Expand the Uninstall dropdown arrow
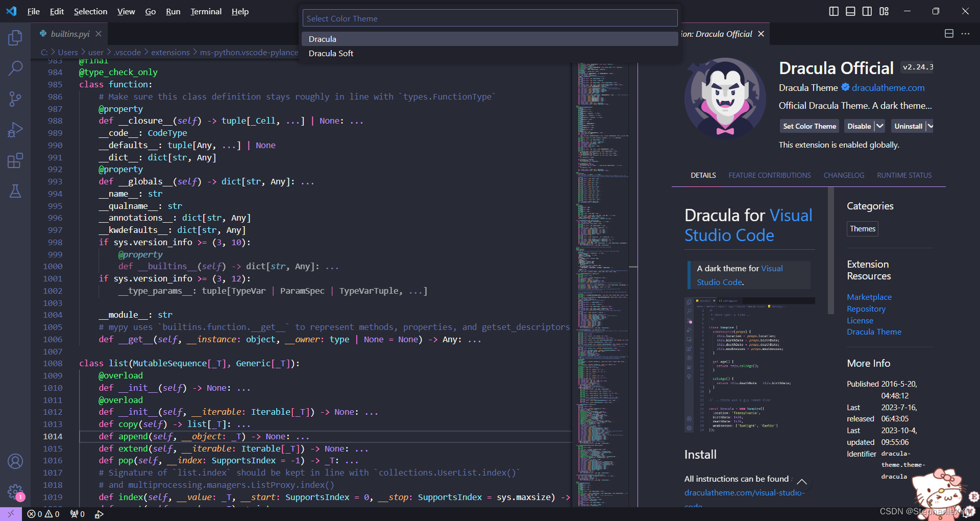980x521 pixels. [930, 126]
